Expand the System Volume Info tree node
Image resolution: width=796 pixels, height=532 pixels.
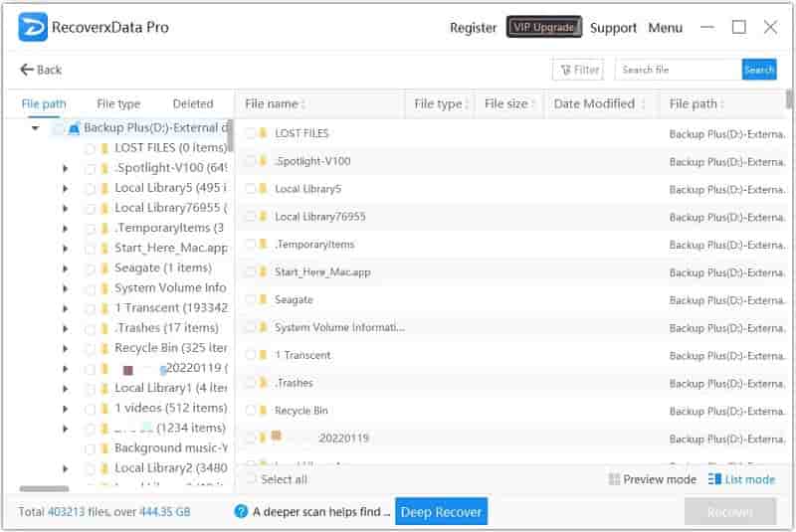65,288
